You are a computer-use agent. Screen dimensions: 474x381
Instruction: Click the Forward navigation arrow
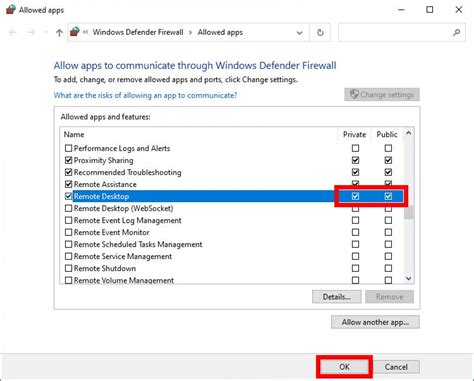click(x=31, y=32)
